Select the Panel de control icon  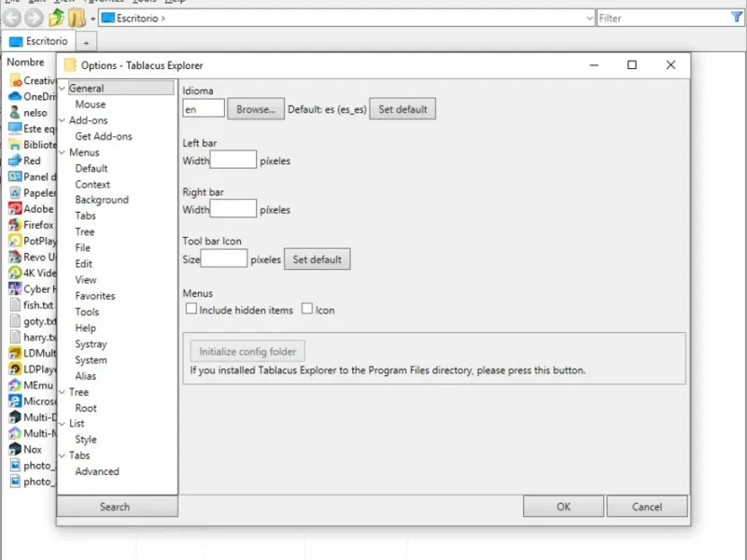[x=15, y=176]
